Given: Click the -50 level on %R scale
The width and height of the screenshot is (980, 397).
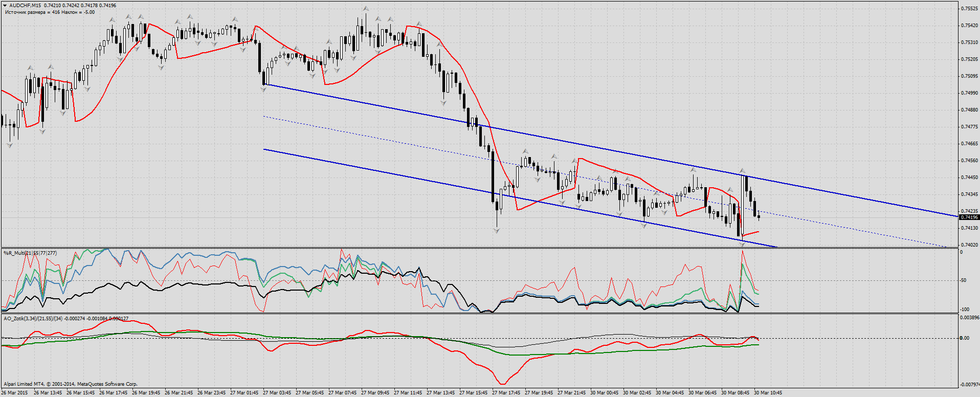Looking at the screenshot, I should coord(964,280).
